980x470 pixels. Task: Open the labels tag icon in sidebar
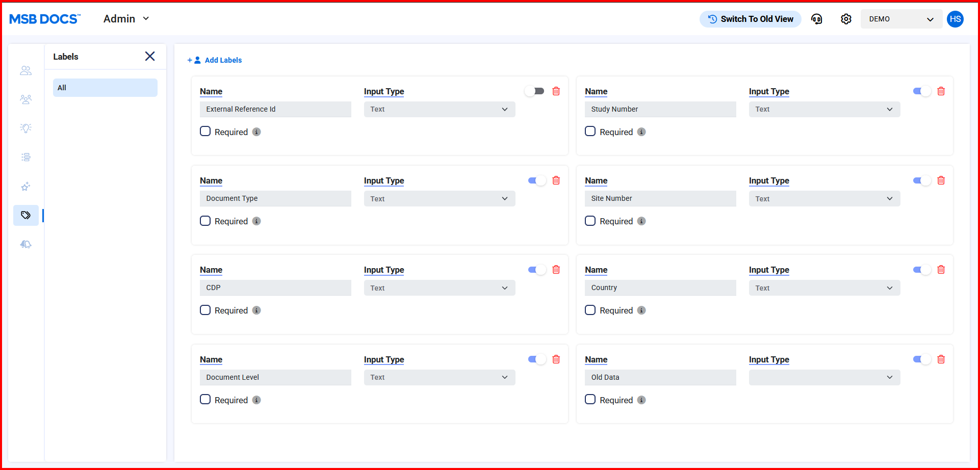[26, 215]
